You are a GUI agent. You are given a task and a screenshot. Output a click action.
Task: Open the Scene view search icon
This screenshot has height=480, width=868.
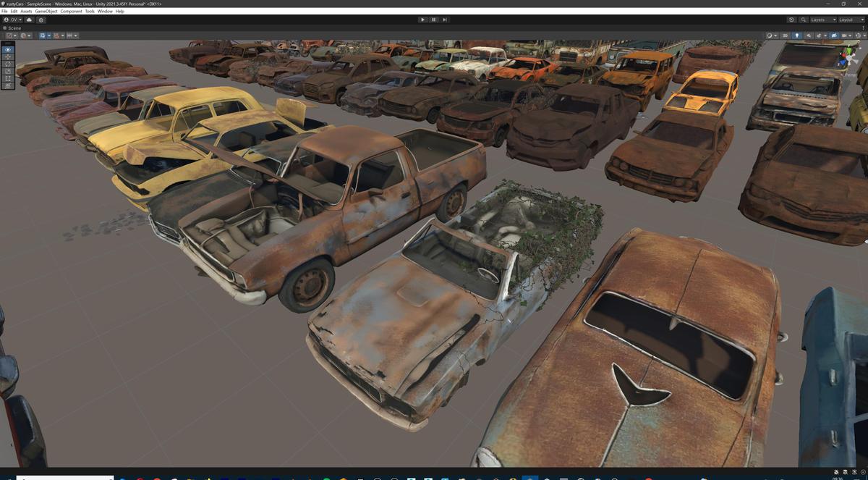(x=803, y=20)
